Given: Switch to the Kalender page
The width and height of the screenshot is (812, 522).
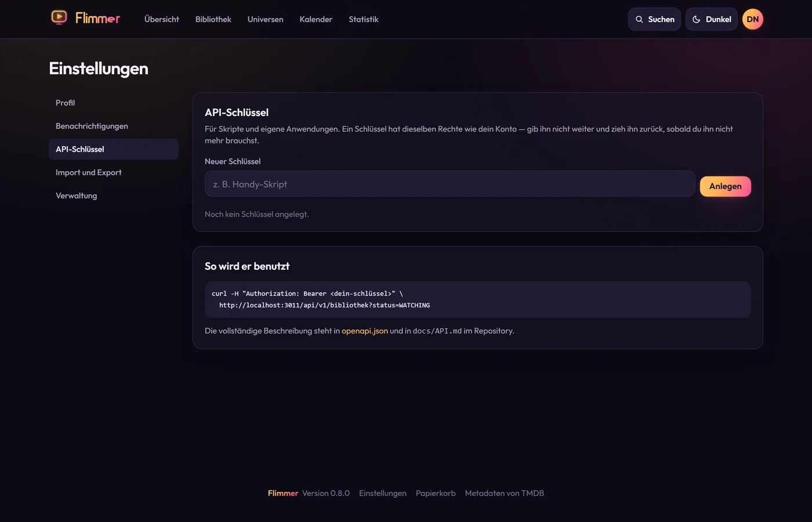Looking at the screenshot, I should pyautogui.click(x=316, y=19).
